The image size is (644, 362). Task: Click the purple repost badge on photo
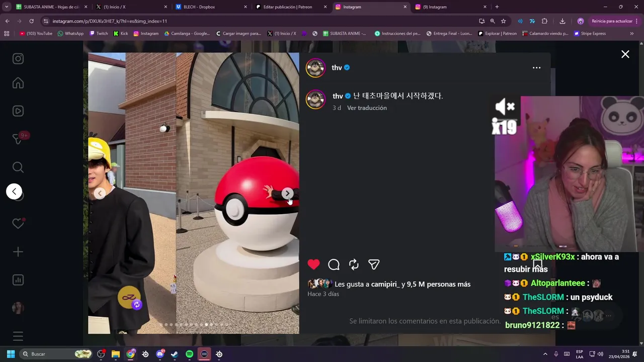pos(137,305)
